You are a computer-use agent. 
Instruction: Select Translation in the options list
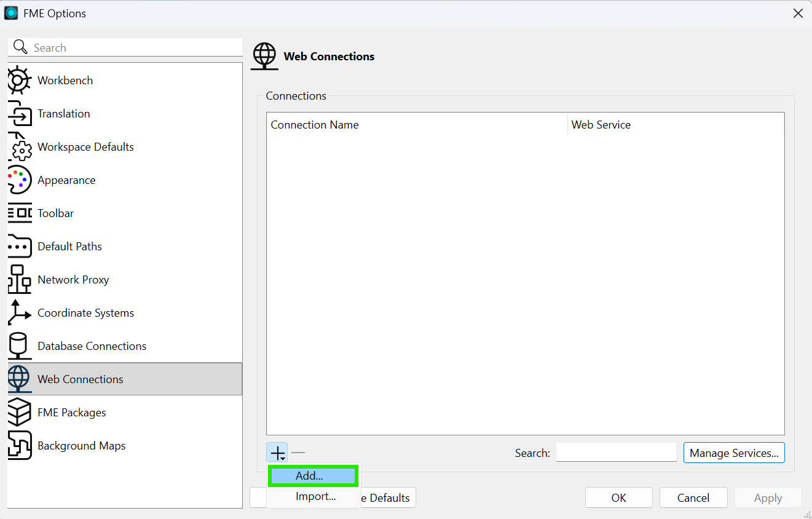pyautogui.click(x=125, y=114)
